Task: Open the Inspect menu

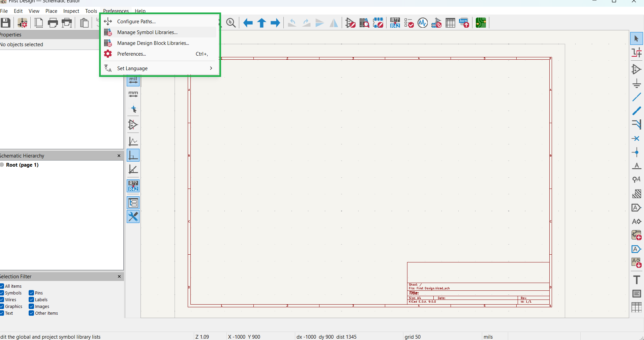Action: point(71,11)
